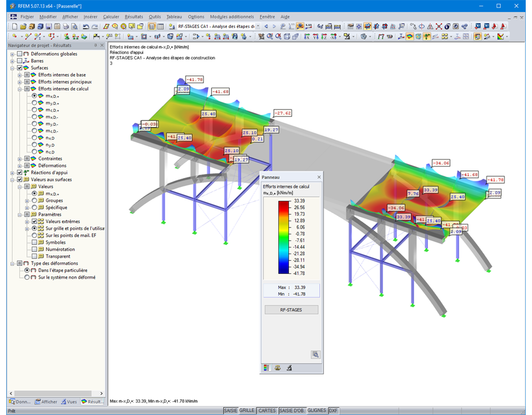Open the Fichier menu
The image size is (532, 415).
tap(27, 17)
